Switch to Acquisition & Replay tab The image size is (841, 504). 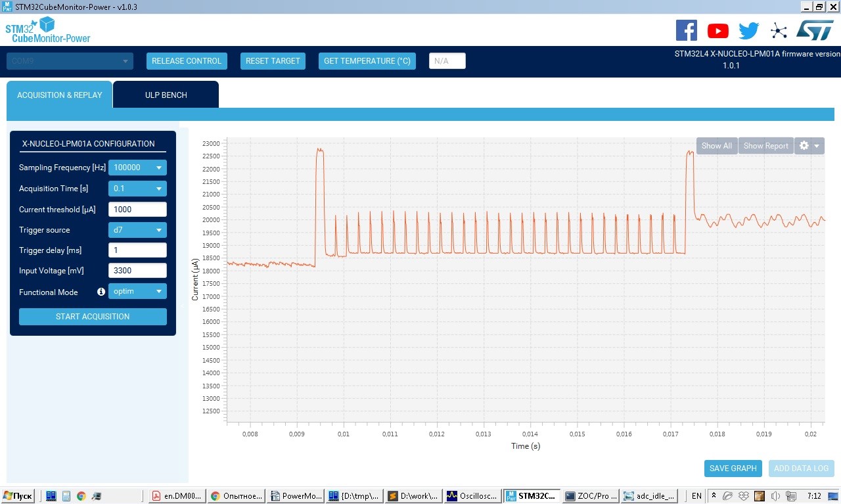click(x=60, y=95)
